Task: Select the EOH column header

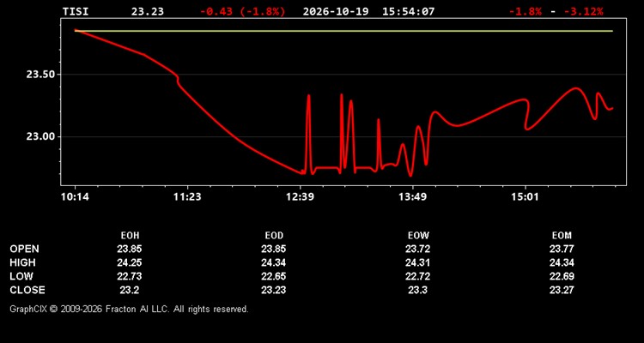Action: click(x=130, y=236)
